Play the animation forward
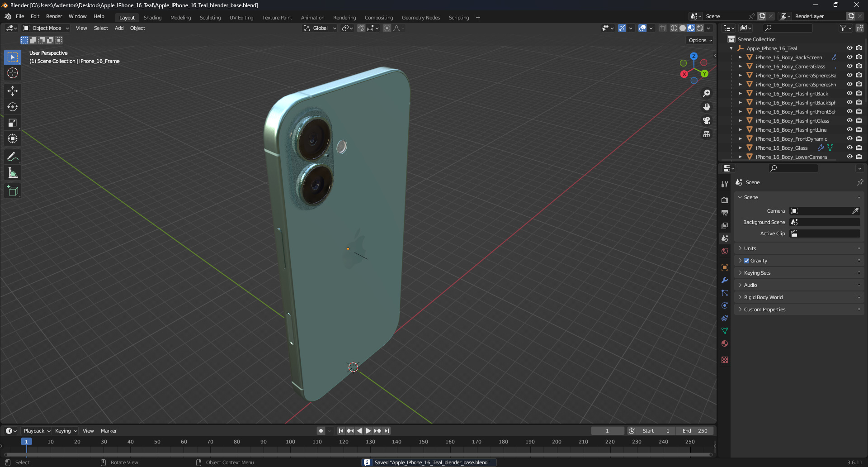The height and width of the screenshot is (467, 868). coord(368,431)
